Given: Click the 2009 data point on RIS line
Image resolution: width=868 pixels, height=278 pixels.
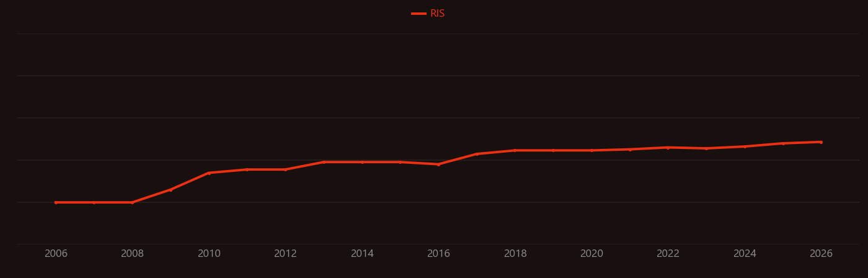Looking at the screenshot, I should (170, 190).
